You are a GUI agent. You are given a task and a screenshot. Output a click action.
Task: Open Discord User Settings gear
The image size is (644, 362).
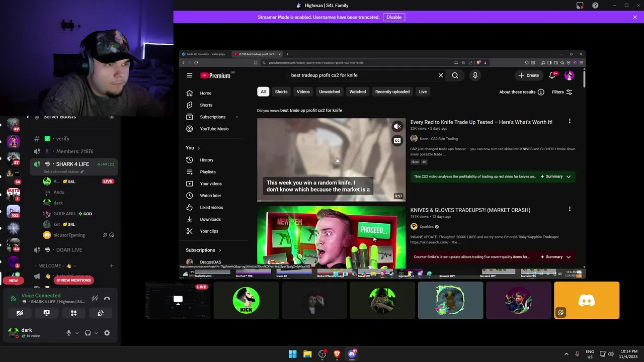[107, 333]
